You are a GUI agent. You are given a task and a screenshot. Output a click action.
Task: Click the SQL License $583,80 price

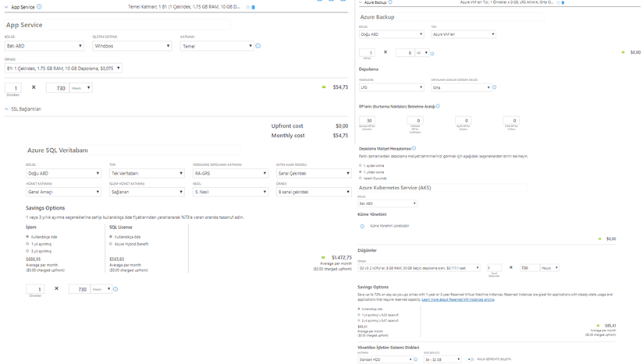pyautogui.click(x=117, y=260)
